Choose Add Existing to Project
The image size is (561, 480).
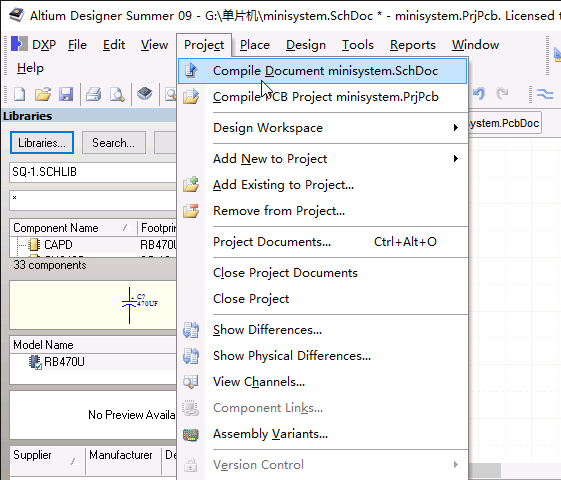coord(322,185)
